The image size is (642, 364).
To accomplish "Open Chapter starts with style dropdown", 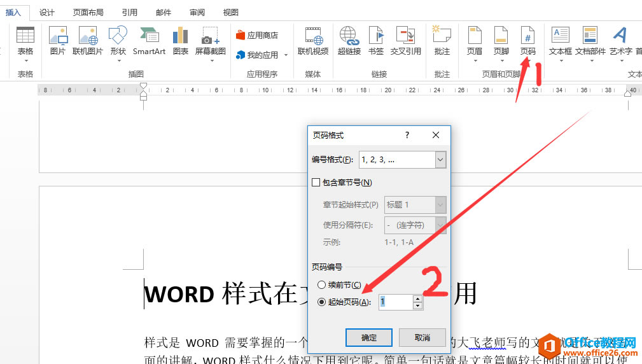I will 440,205.
